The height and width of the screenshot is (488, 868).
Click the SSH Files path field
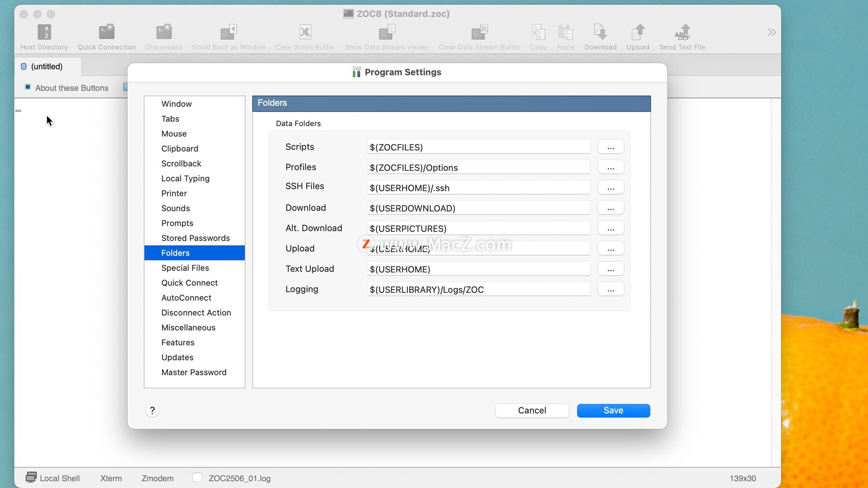(478, 188)
